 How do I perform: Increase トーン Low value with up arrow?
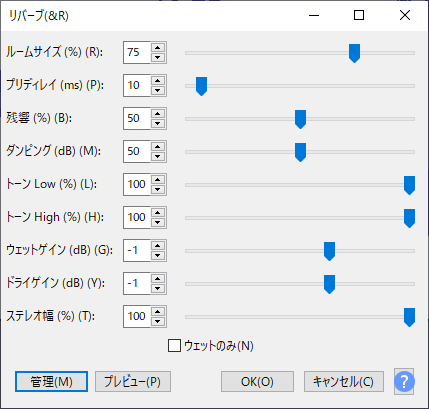(x=158, y=179)
